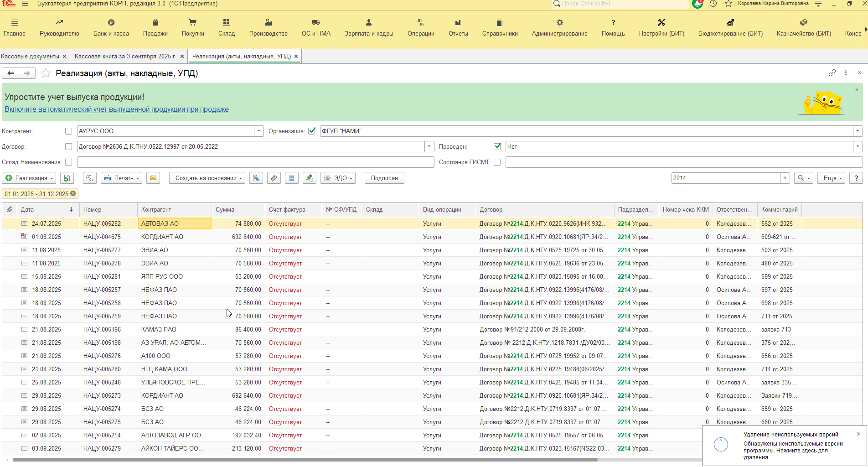Show Дт/Кт postings icon
Screen dimensions: 868x467
pos(90,178)
